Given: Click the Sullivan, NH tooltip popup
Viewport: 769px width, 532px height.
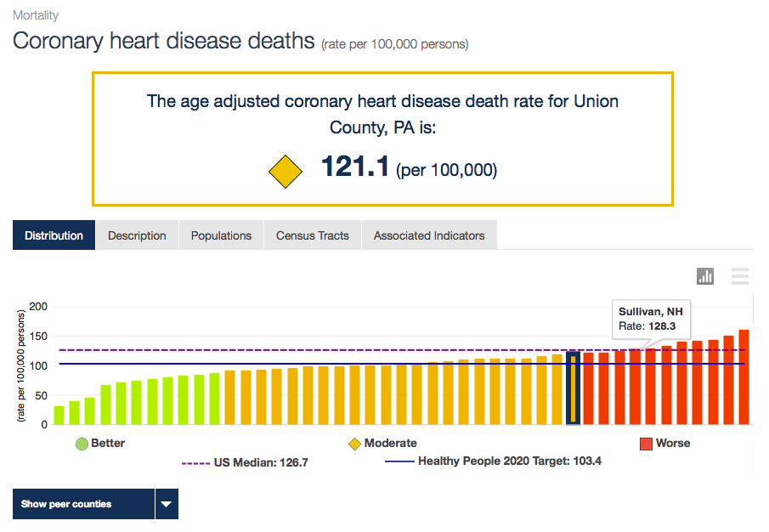Looking at the screenshot, I should pyautogui.click(x=651, y=320).
